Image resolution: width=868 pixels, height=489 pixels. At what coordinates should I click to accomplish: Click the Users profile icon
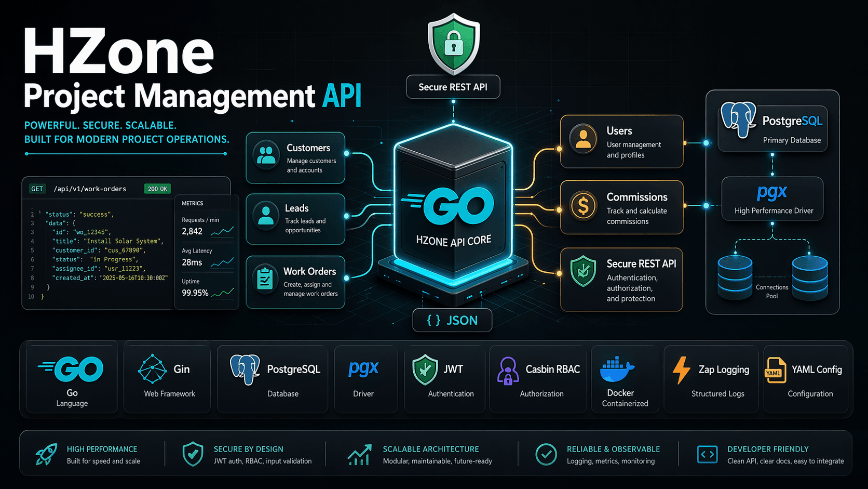tap(582, 139)
